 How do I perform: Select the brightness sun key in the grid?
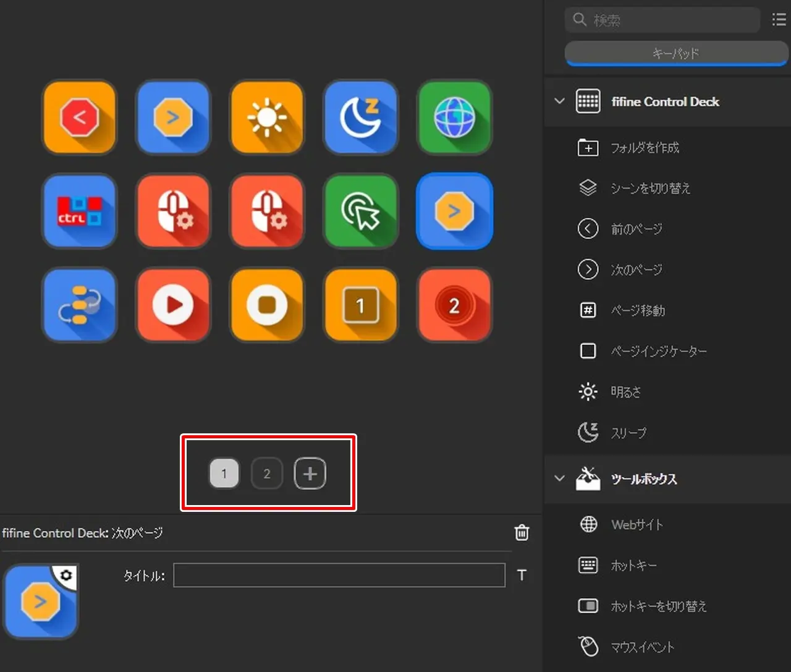click(266, 117)
